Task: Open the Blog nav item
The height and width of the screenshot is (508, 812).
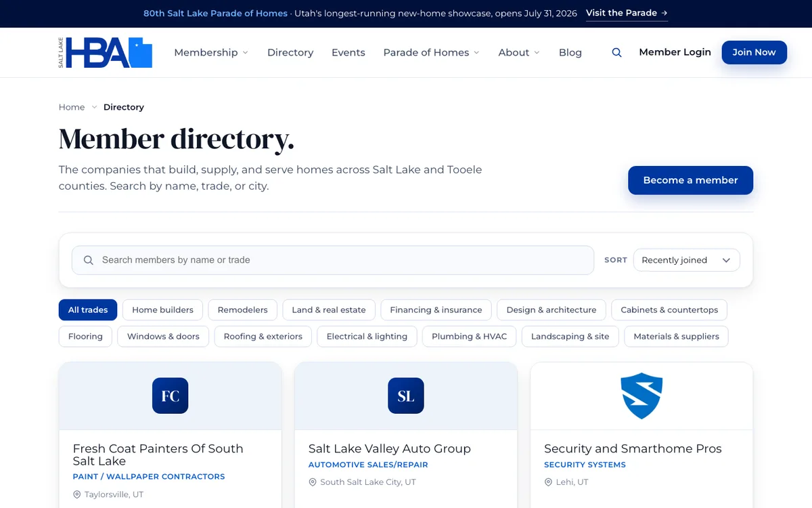Action: [x=570, y=52]
